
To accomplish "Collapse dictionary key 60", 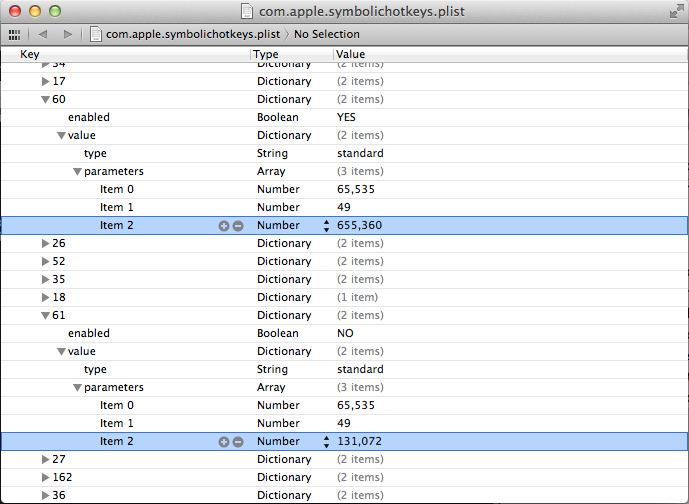I will pyautogui.click(x=45, y=100).
